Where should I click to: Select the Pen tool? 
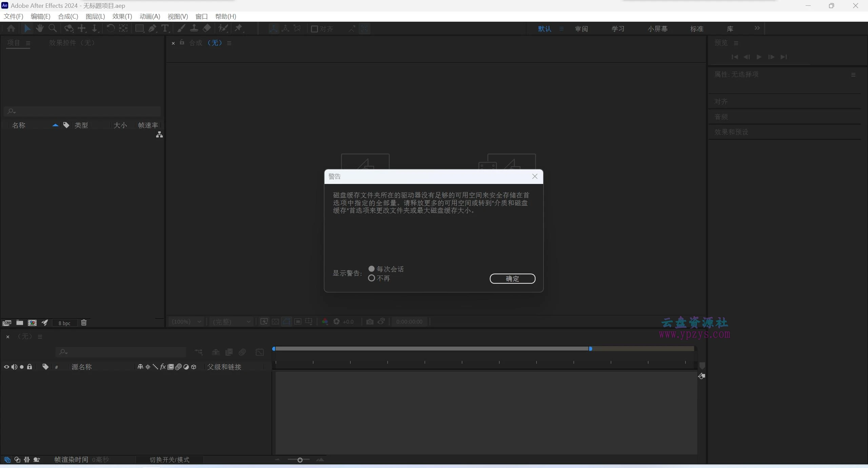click(x=152, y=29)
